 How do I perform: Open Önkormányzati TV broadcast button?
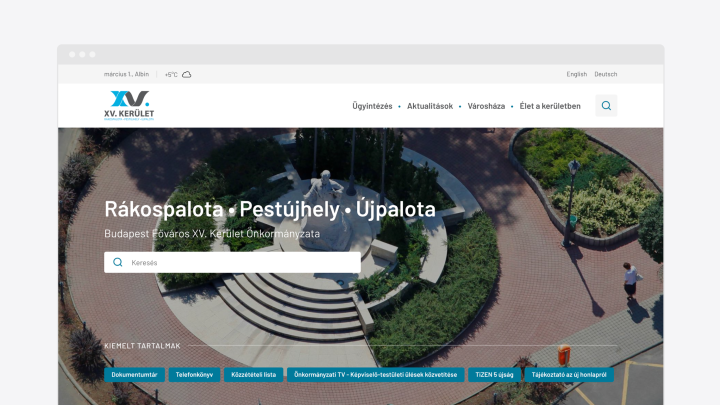(376, 375)
